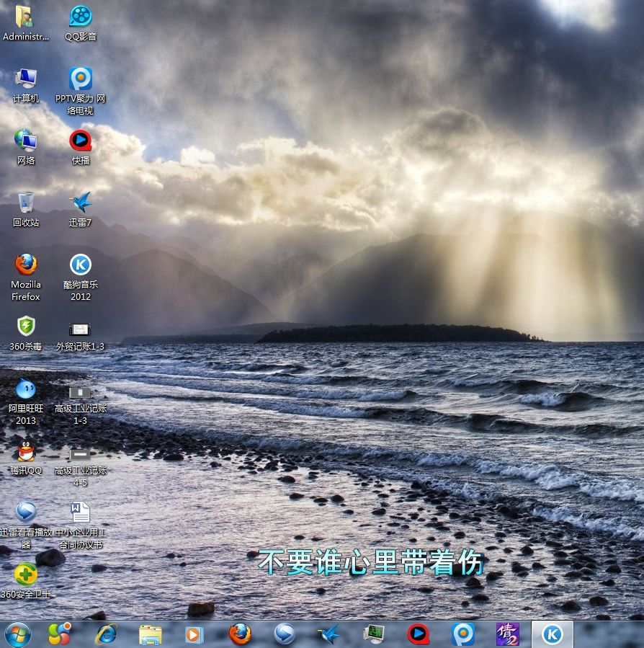
Task: Click the 腾讯QQ penguin desktop shortcut
Action: point(26,457)
